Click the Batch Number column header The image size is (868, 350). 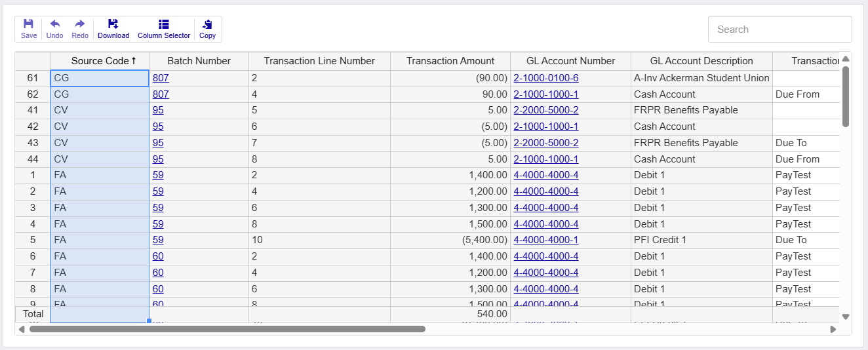(x=199, y=61)
